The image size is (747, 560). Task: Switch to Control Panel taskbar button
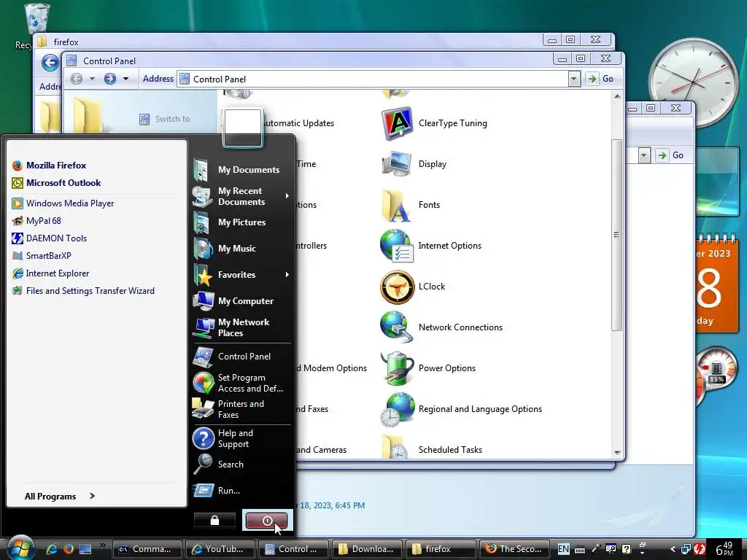(x=293, y=549)
